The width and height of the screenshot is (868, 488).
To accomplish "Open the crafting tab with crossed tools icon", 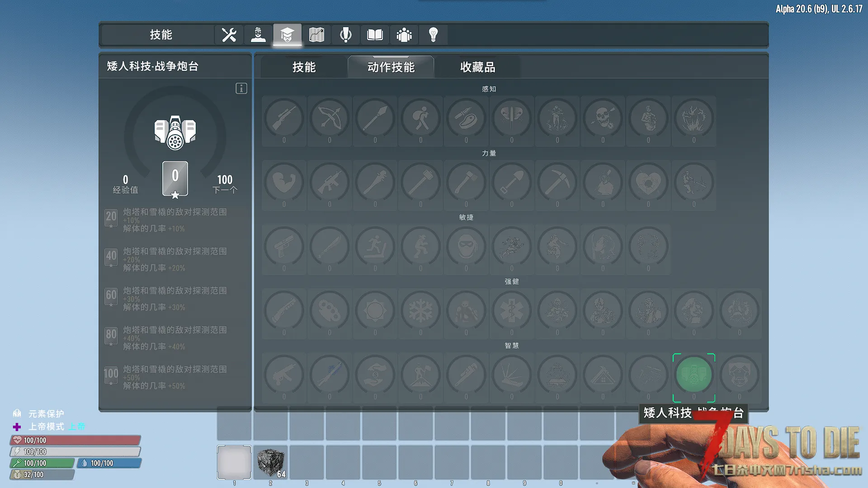I will coord(229,35).
